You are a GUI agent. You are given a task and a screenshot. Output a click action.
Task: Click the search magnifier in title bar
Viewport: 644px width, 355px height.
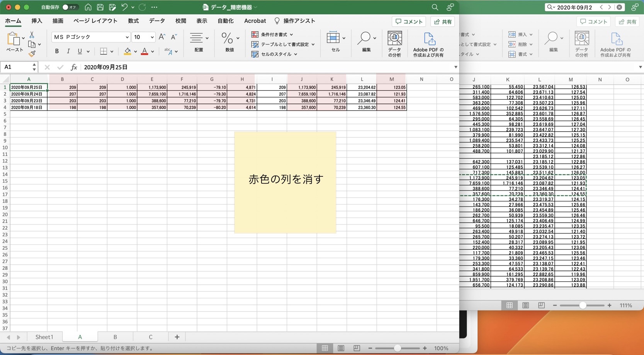[435, 7]
